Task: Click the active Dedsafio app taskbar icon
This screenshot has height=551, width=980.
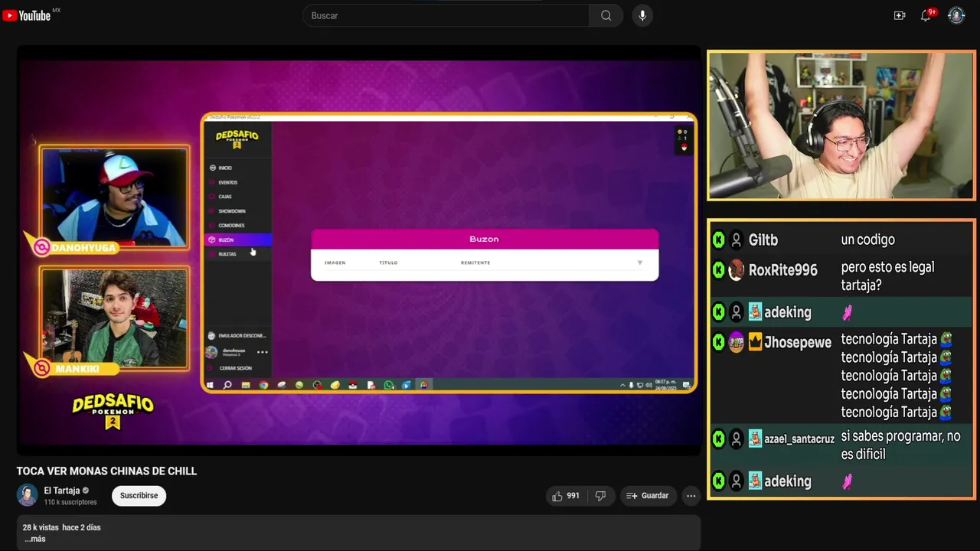Action: 424,385
